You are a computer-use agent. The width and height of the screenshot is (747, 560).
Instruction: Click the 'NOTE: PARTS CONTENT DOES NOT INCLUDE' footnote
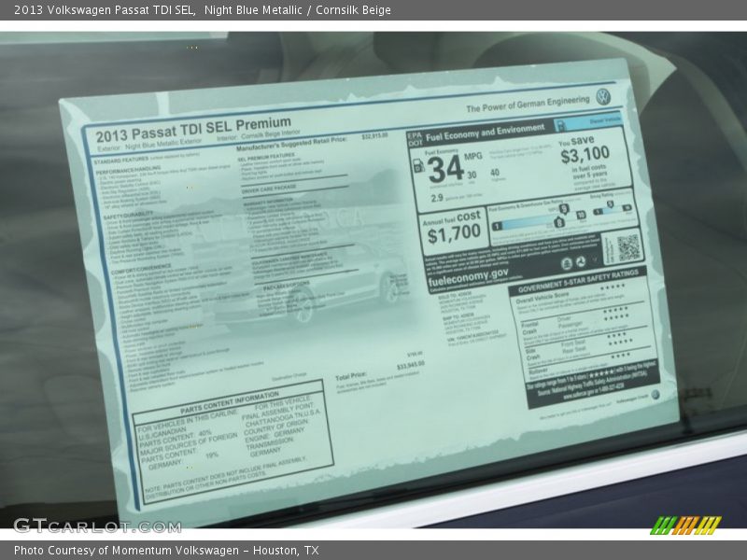point(225,478)
